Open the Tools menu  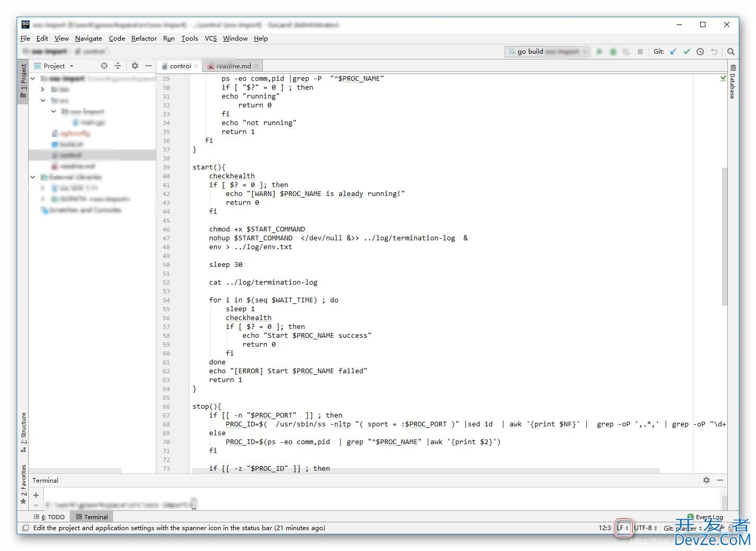pyautogui.click(x=189, y=39)
